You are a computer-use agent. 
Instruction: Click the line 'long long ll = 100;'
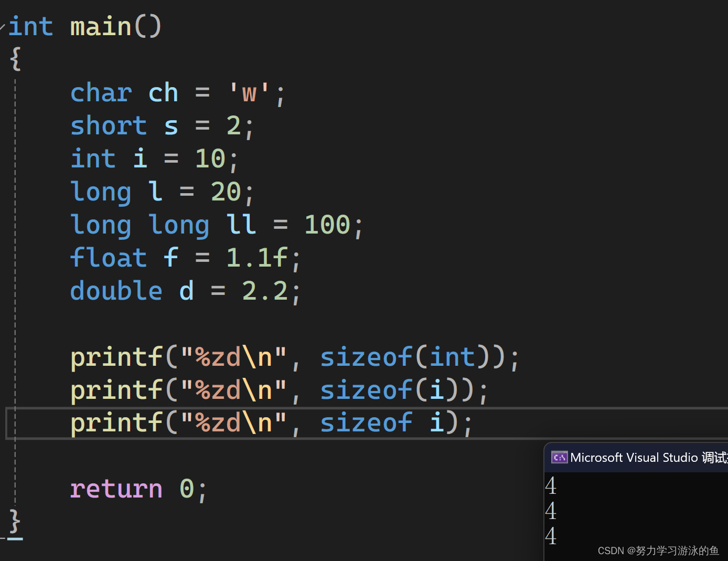(x=217, y=225)
